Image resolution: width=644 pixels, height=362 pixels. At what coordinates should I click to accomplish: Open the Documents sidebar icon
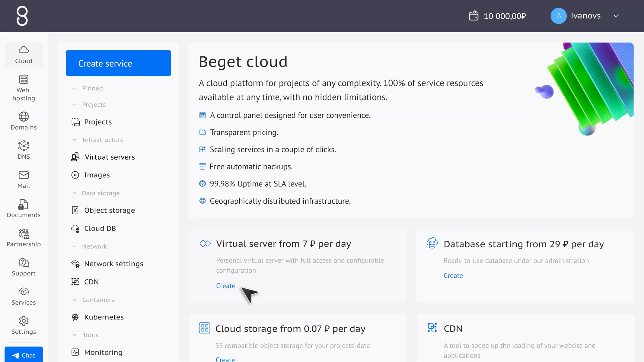point(24,205)
